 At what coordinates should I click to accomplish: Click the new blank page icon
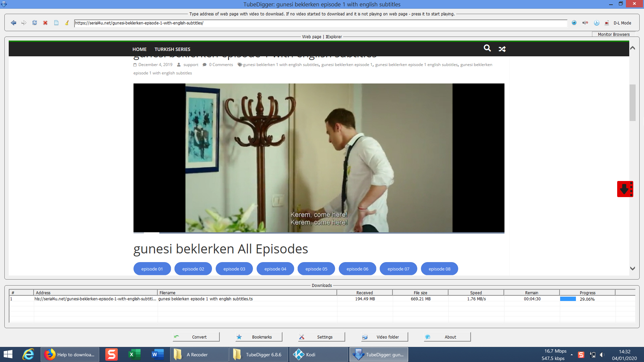pyautogui.click(x=56, y=23)
